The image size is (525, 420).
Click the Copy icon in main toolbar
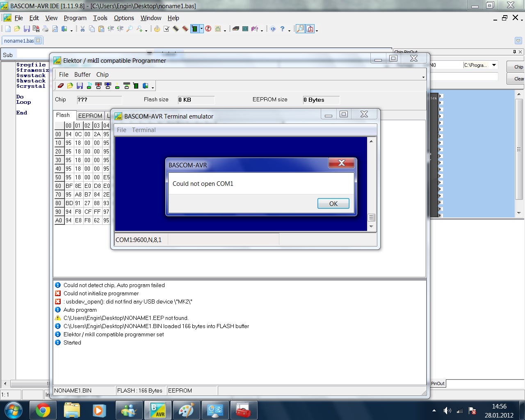pyautogui.click(x=92, y=29)
